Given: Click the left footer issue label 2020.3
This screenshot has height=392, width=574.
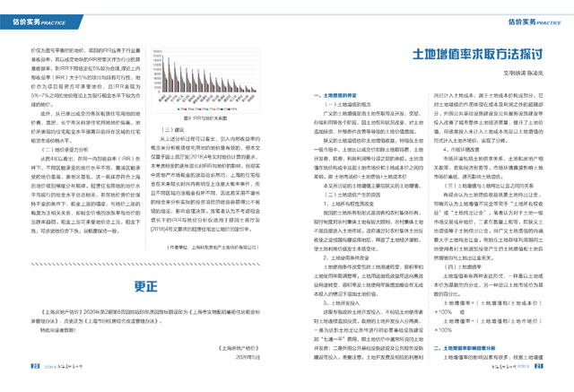Looking at the screenshot, I should pyautogui.click(x=50, y=366).
